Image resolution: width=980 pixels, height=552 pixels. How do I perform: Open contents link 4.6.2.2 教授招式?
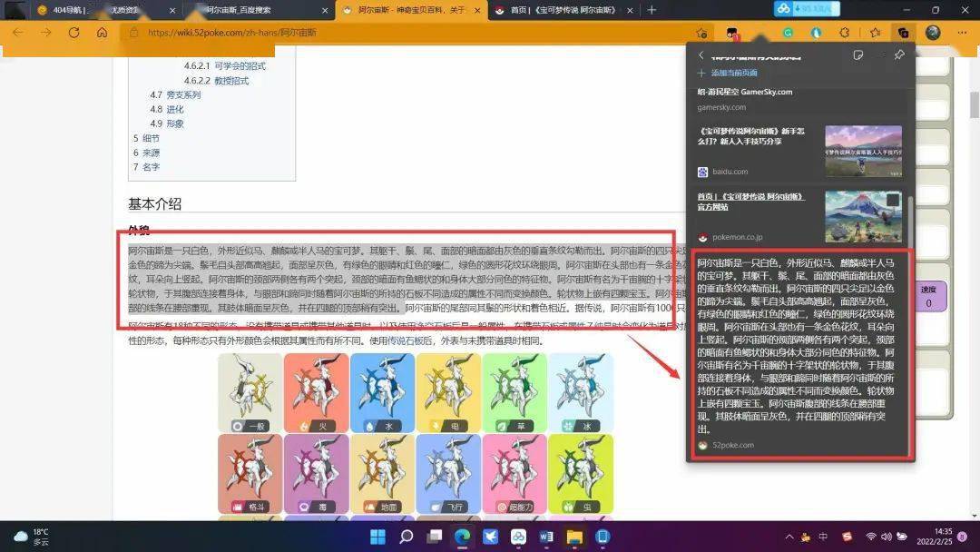(216, 81)
